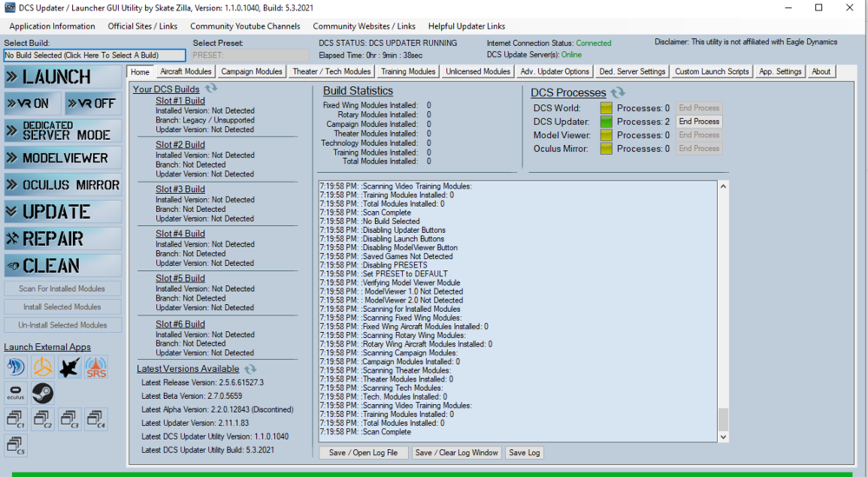Image resolution: width=868 pixels, height=477 pixels.
Task: Run the C1 custom launch script
Action: tap(16, 420)
